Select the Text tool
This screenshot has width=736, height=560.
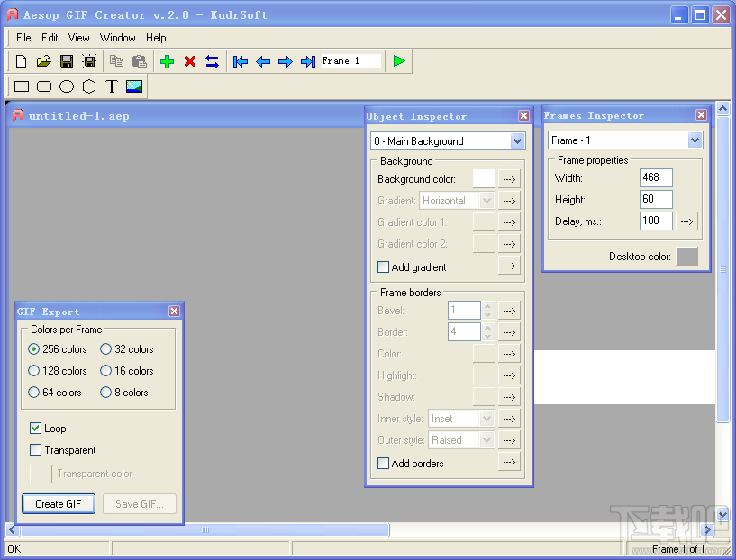point(112,86)
